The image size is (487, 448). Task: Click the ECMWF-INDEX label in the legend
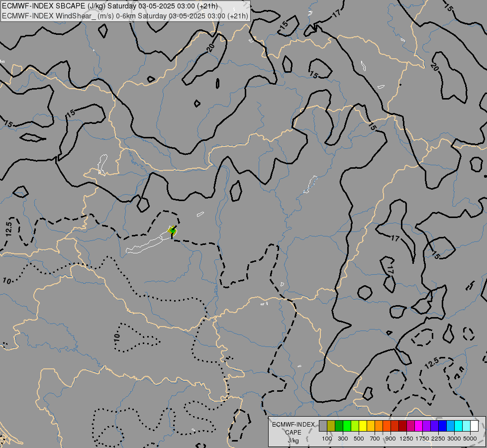293,425
